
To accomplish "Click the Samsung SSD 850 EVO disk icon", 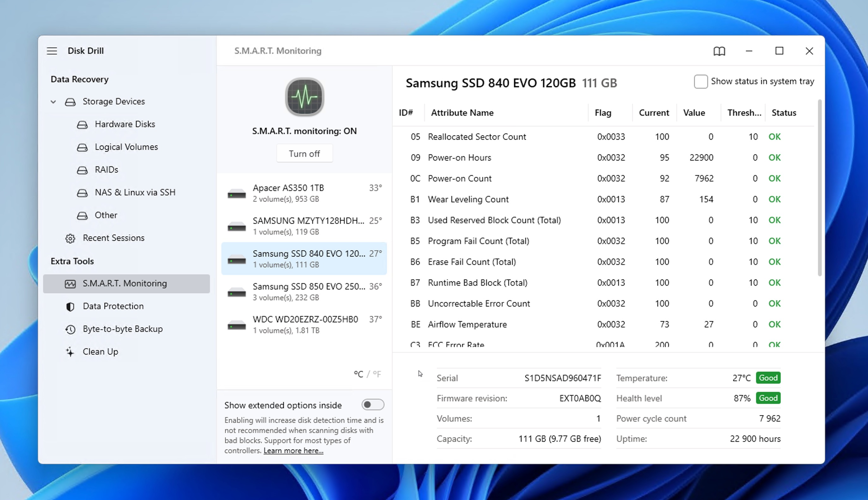I will (236, 292).
